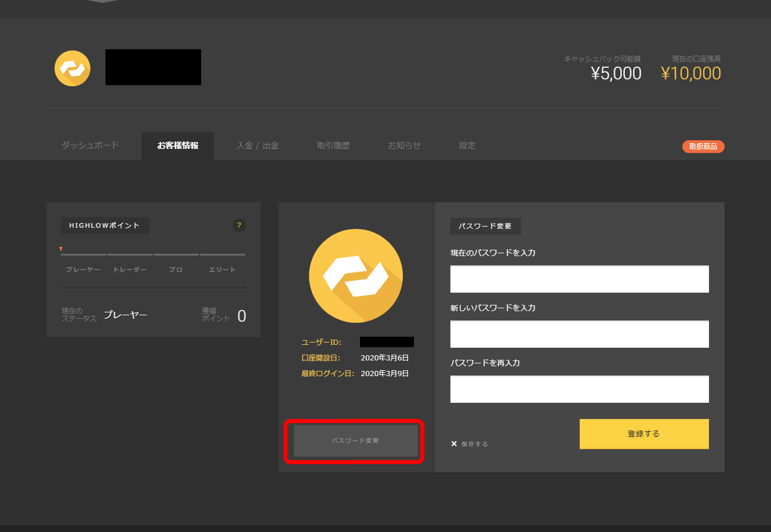Click the orange marker on points progress bar
The width and height of the screenshot is (771, 532).
(x=61, y=249)
